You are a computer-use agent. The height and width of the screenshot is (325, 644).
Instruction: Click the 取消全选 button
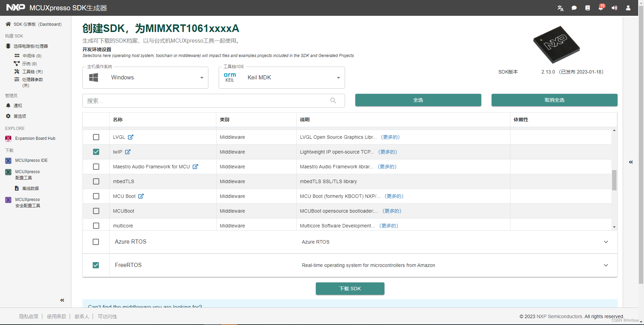tap(554, 100)
